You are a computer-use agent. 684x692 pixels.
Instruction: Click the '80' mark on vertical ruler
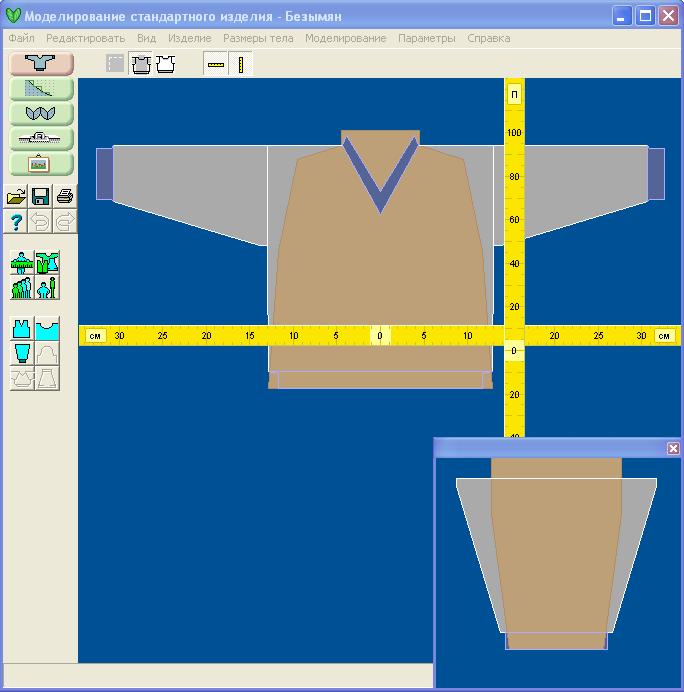[x=514, y=177]
